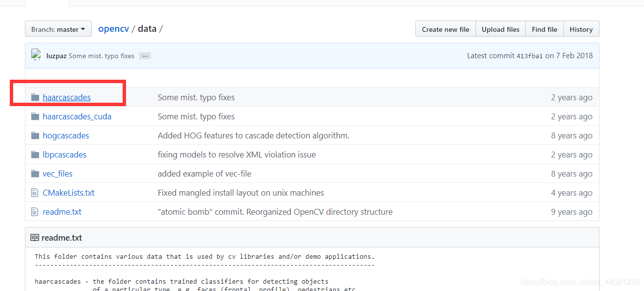Go to opencv repository root breadcrumb
Screen dimensions: 644x291
113,29
